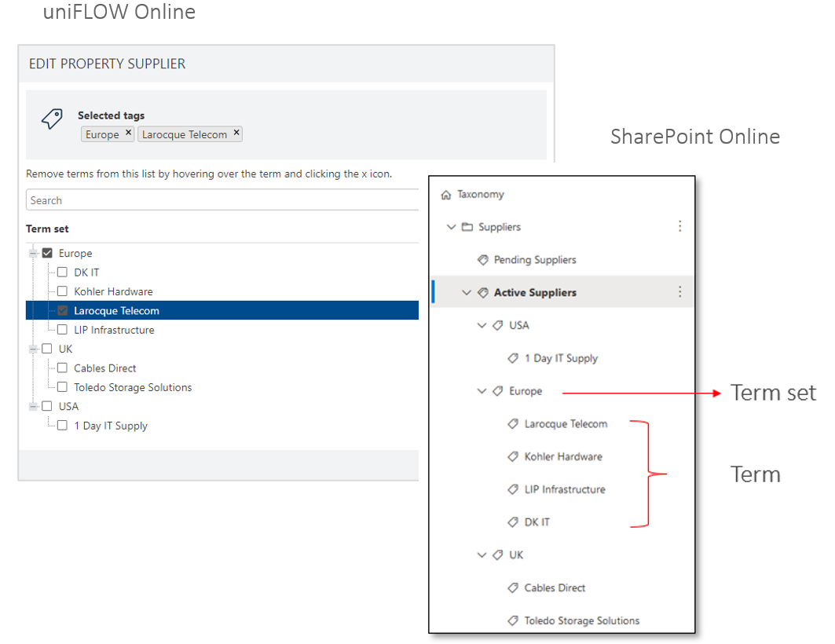Screen dimensions: 835x644
Task: Open Taxonomy root in SharePoint panel
Action: point(480,194)
